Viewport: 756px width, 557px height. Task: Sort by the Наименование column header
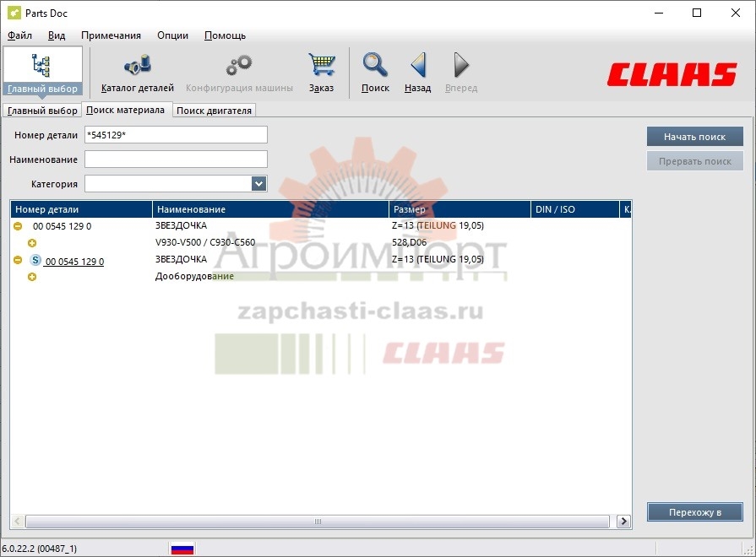tap(270, 209)
